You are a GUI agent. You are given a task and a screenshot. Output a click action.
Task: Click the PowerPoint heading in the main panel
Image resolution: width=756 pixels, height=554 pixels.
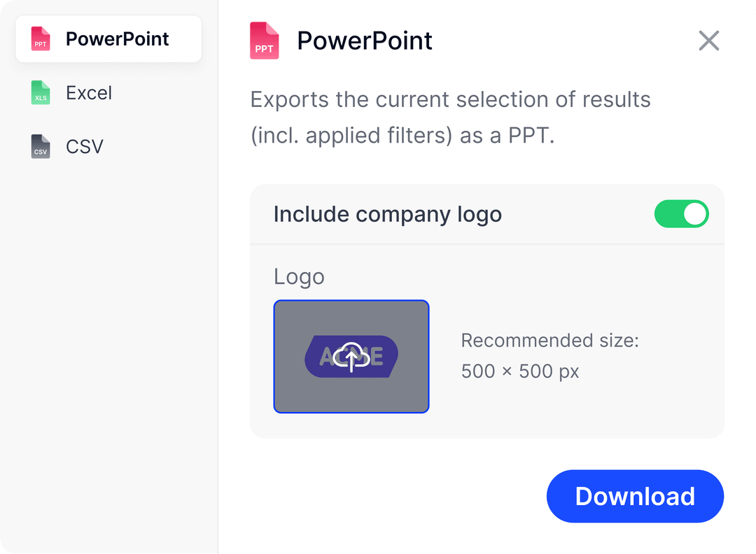[365, 41]
